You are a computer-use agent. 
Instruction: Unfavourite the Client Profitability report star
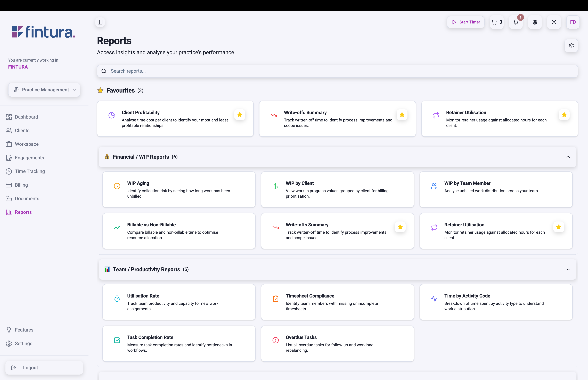coord(240,115)
